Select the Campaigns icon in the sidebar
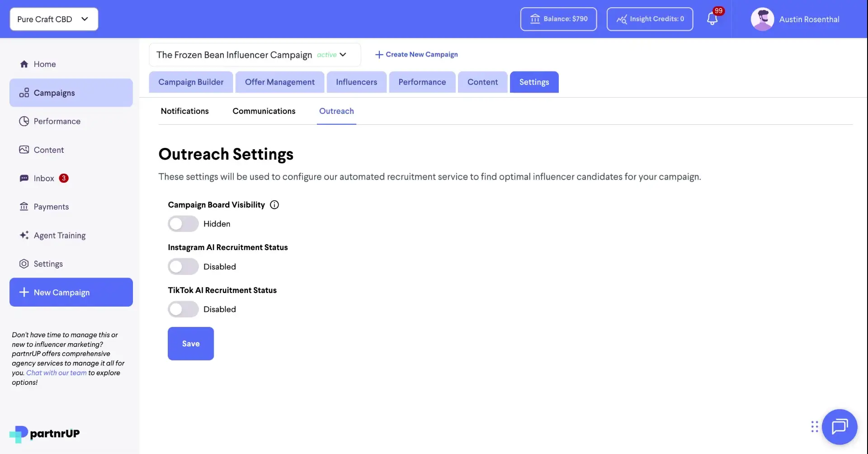Viewport: 868px width, 454px height. pyautogui.click(x=24, y=92)
